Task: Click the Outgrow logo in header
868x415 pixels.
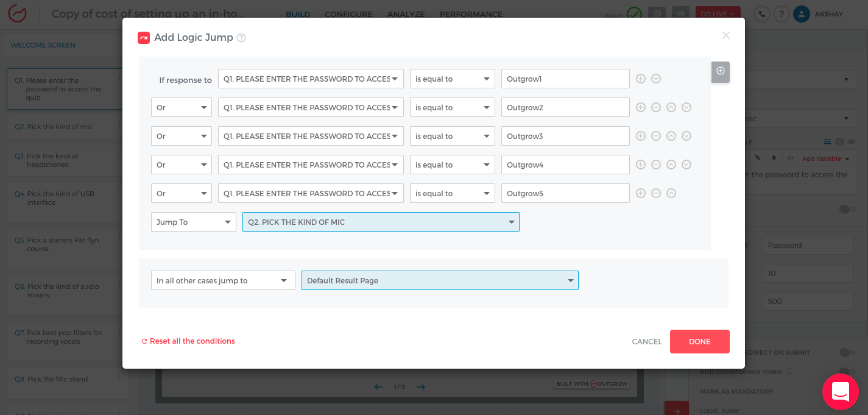Action: click(16, 13)
